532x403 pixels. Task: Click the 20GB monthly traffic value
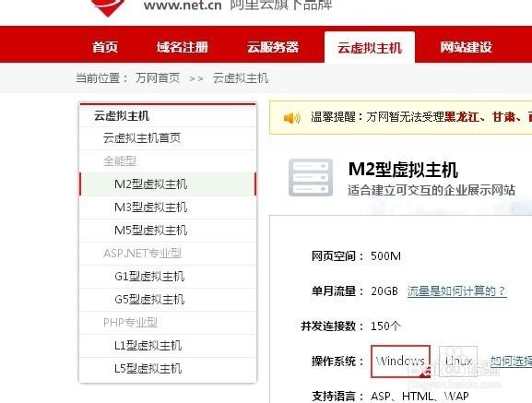384,291
